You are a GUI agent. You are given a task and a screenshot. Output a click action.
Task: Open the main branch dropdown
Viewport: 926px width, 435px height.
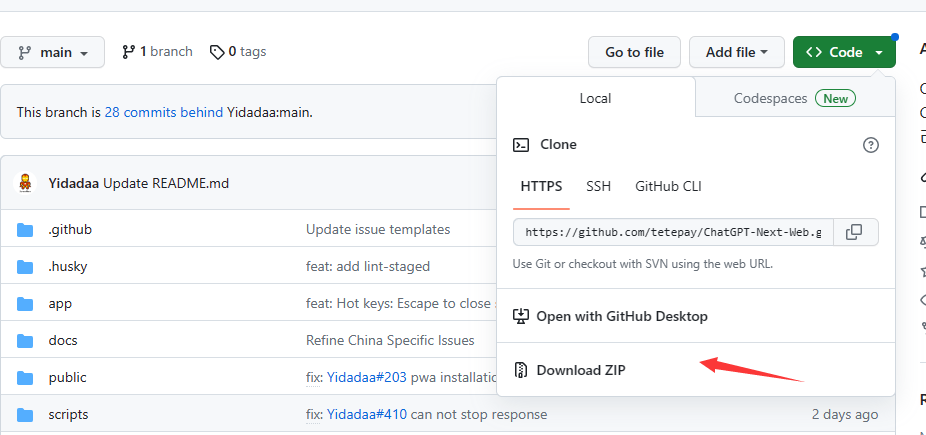pos(53,52)
